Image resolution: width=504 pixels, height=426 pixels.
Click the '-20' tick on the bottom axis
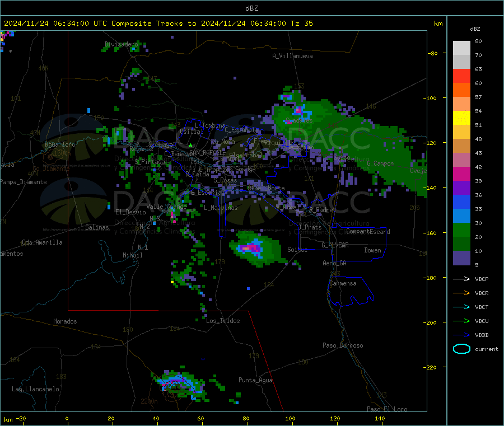(21, 418)
